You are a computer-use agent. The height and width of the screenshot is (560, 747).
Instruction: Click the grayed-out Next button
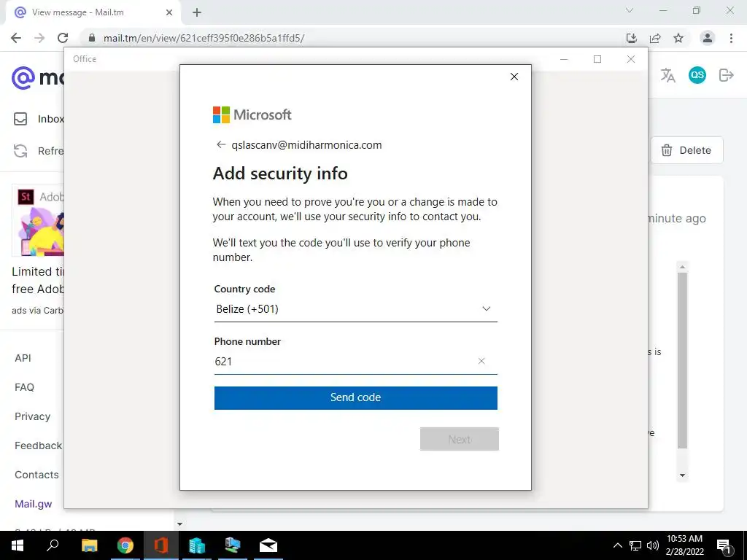point(460,439)
